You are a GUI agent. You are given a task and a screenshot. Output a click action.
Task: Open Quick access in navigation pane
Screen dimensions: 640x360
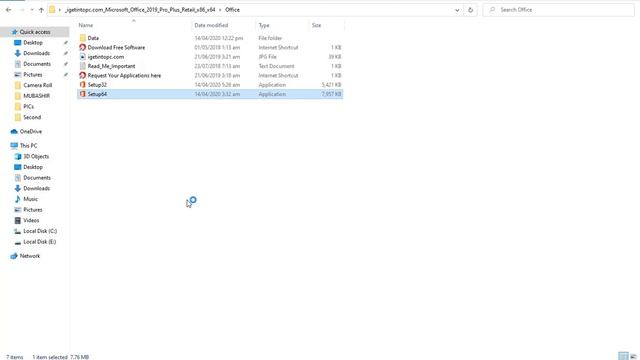point(35,32)
